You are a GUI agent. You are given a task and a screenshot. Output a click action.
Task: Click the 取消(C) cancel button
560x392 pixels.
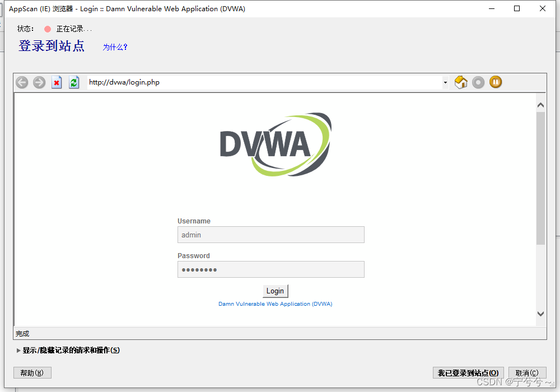(x=527, y=373)
